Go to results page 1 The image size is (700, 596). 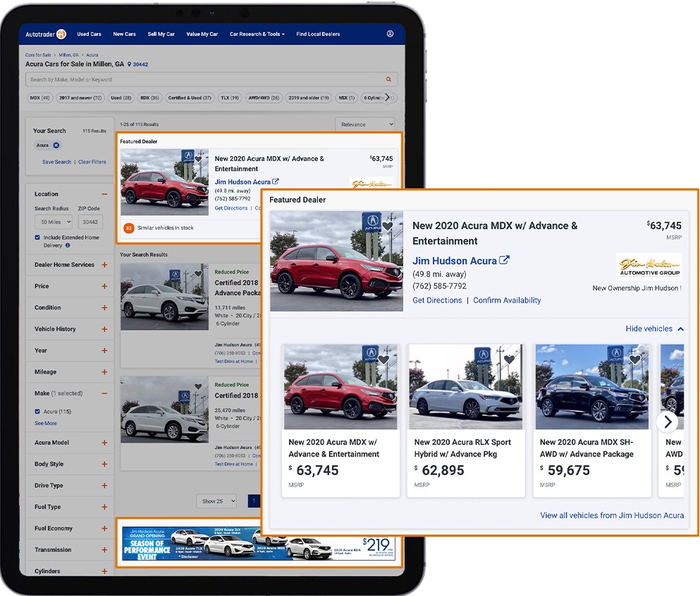tap(254, 501)
